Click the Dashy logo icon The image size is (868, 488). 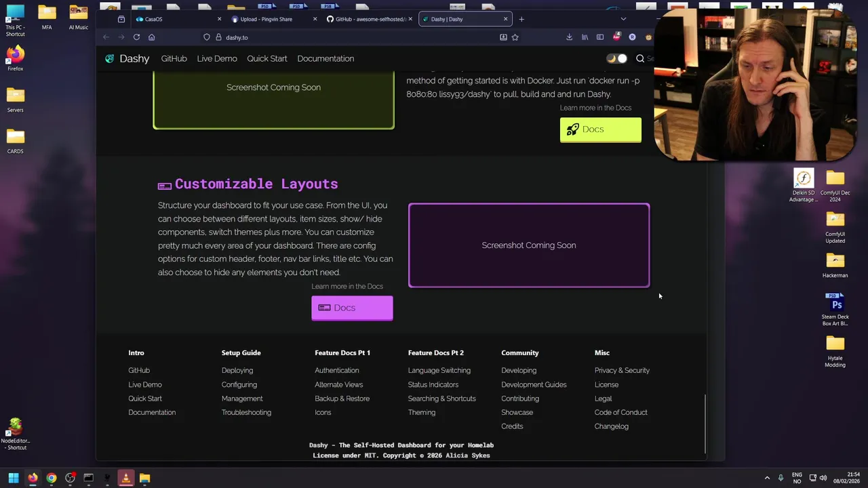click(x=109, y=59)
